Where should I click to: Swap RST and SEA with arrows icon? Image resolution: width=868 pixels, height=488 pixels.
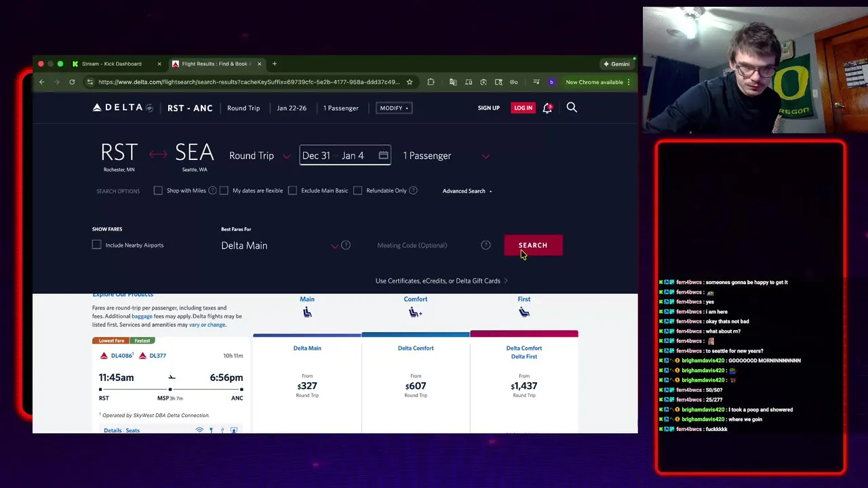pyautogui.click(x=158, y=155)
